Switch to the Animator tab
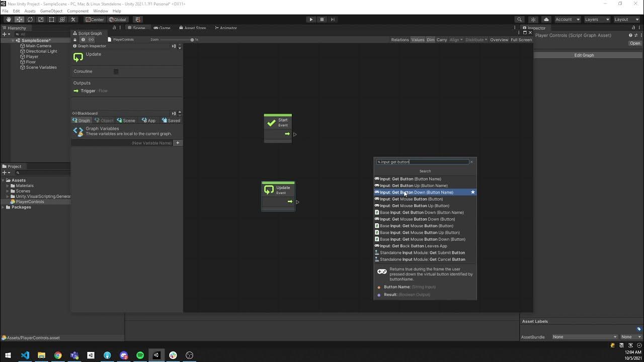This screenshot has width=644, height=362. pos(225,28)
